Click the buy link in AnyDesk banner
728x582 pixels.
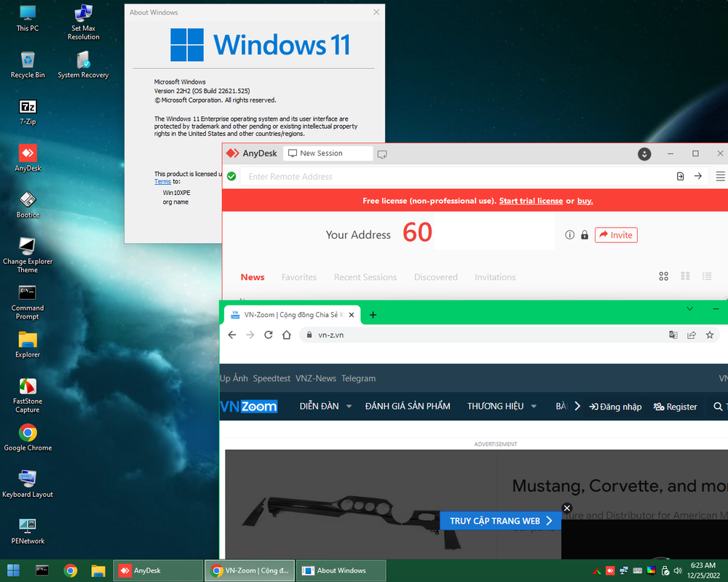(x=585, y=201)
